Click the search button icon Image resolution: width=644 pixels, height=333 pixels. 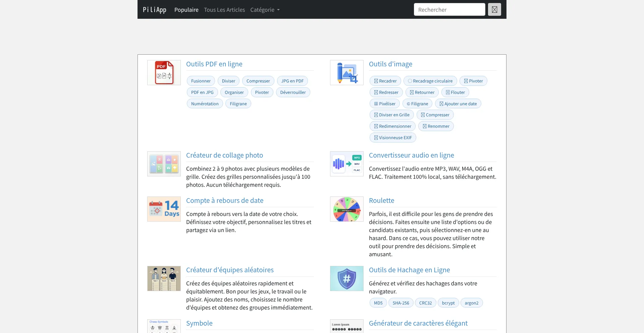(x=494, y=10)
